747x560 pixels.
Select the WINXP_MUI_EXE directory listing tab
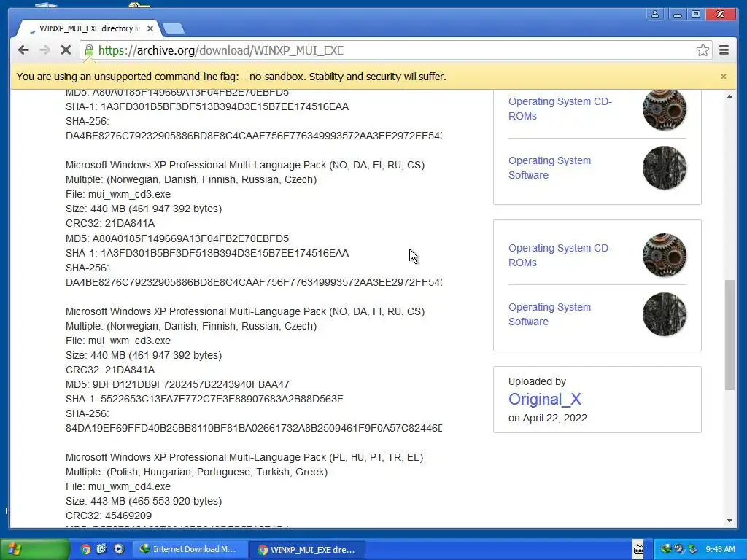pos(88,28)
